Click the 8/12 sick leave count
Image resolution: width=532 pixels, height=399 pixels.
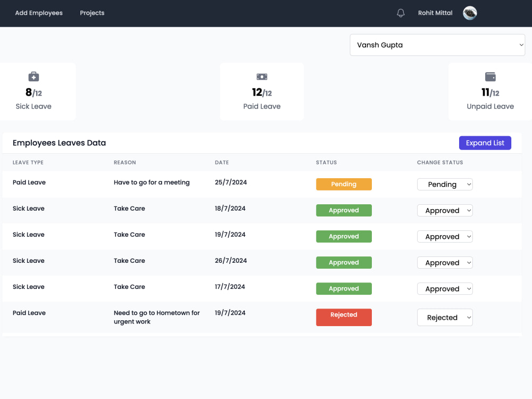tap(34, 92)
